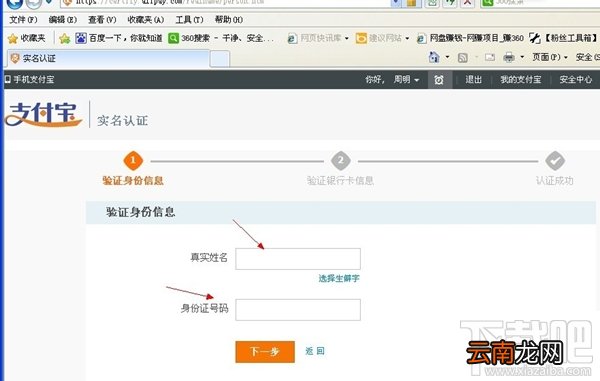Open the 安全 command menu
This screenshot has height=381, width=600.
(587, 57)
